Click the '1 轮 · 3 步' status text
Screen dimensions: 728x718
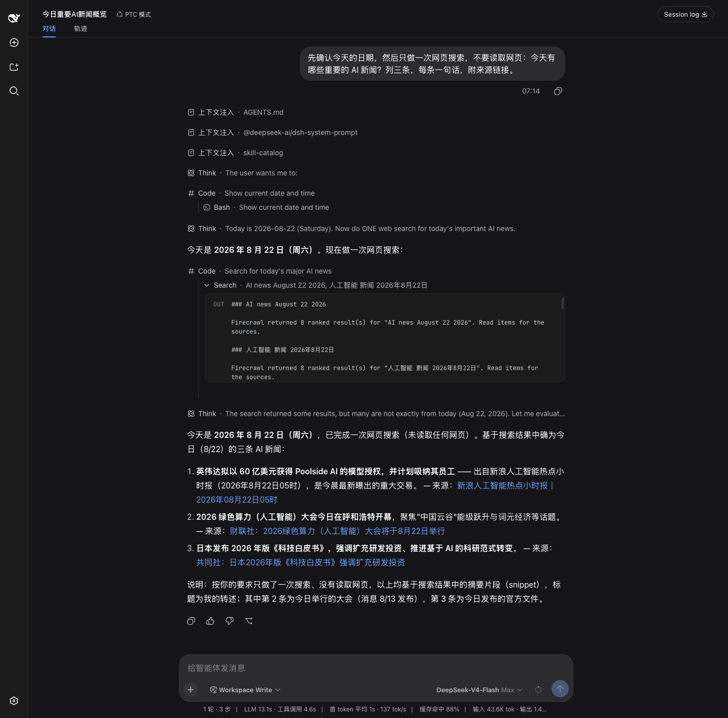pos(217,709)
